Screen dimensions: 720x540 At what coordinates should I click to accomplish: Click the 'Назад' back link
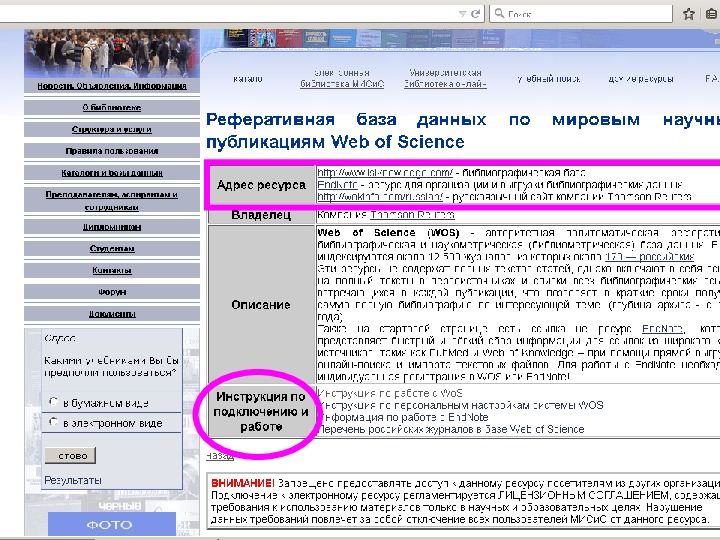219,456
